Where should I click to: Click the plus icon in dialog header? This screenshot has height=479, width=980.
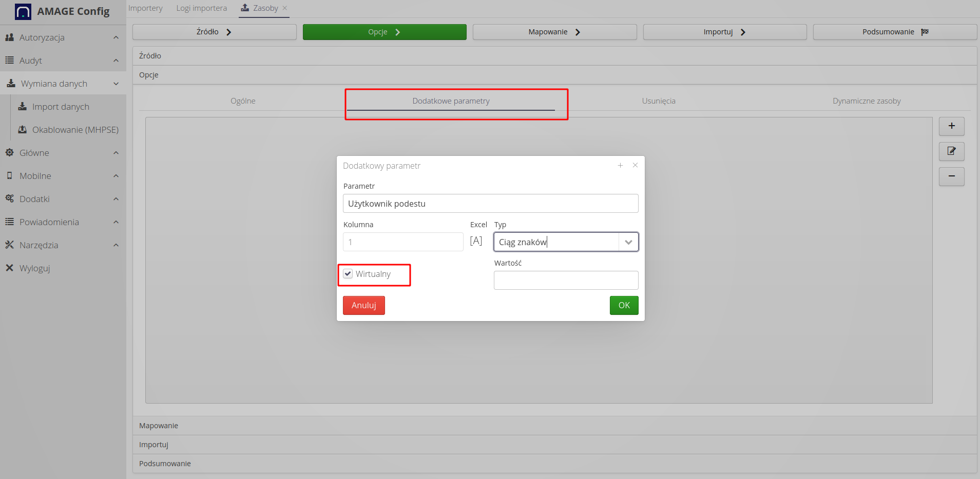pyautogui.click(x=620, y=165)
